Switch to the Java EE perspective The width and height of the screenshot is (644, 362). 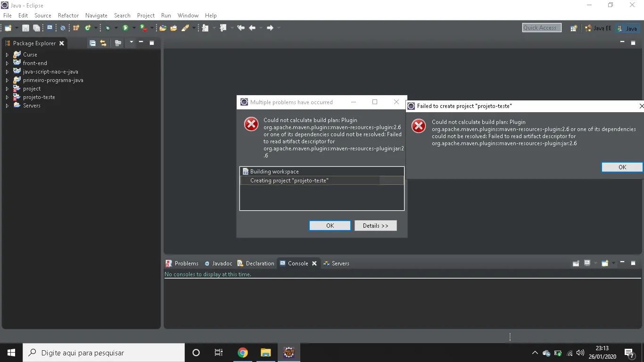point(598,28)
